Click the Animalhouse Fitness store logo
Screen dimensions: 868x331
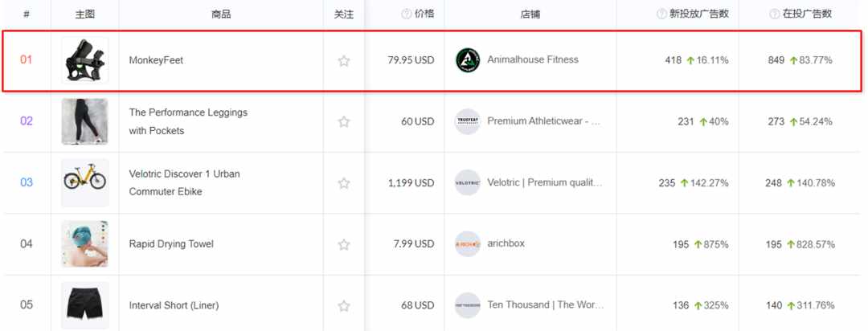tap(468, 60)
